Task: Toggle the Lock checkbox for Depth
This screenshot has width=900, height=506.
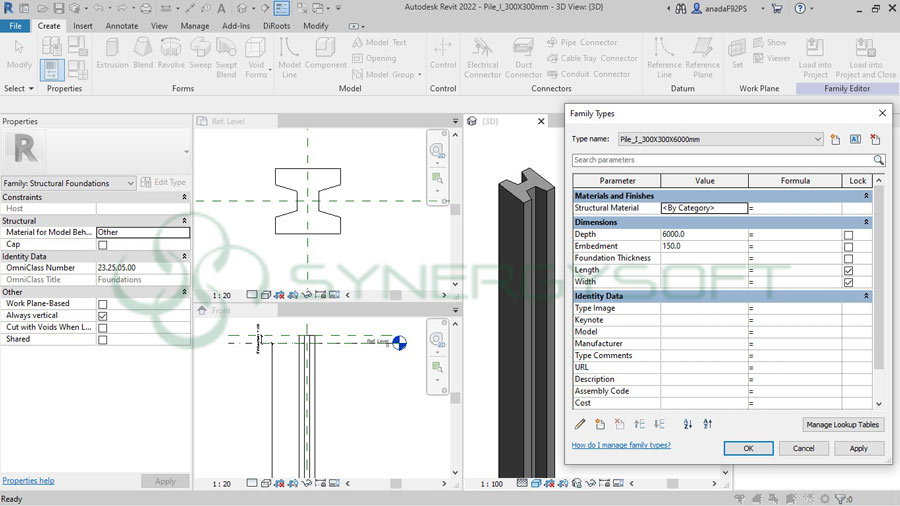Action: pos(848,234)
